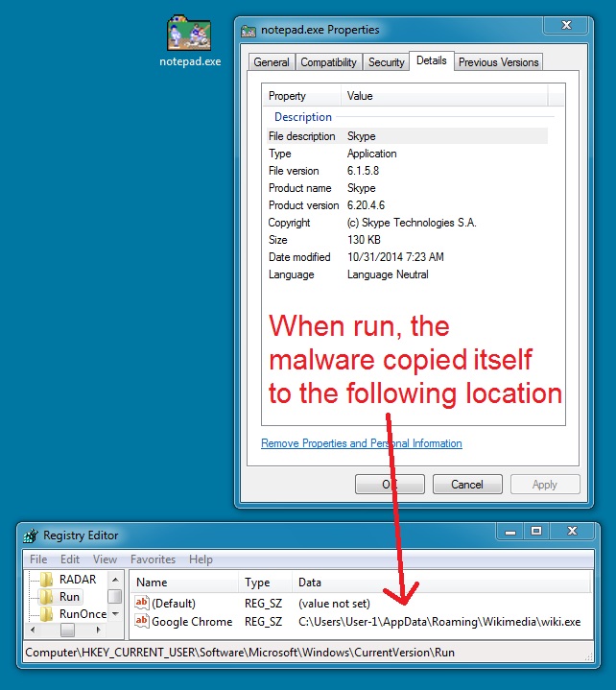Maximize the Registry Editor window

click(x=536, y=531)
